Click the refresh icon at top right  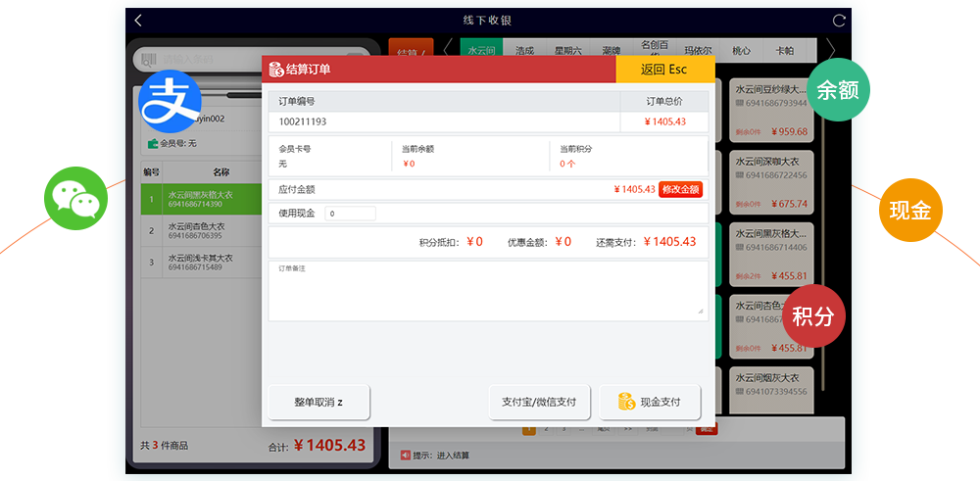coord(839,21)
